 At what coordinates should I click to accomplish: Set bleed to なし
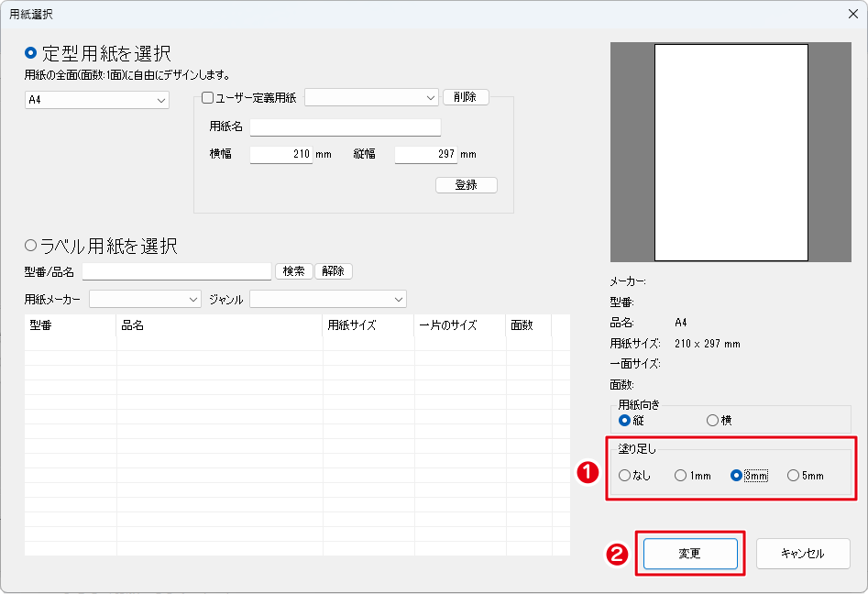click(x=625, y=476)
